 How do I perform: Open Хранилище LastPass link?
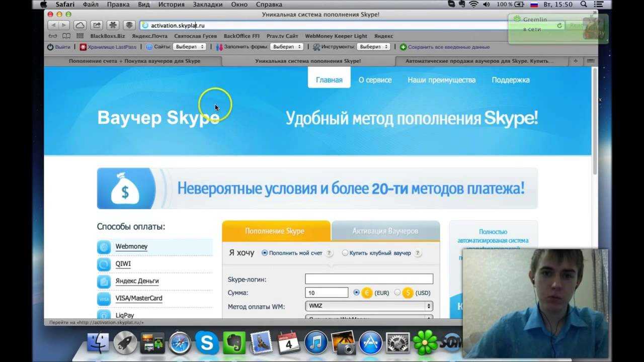108,47
